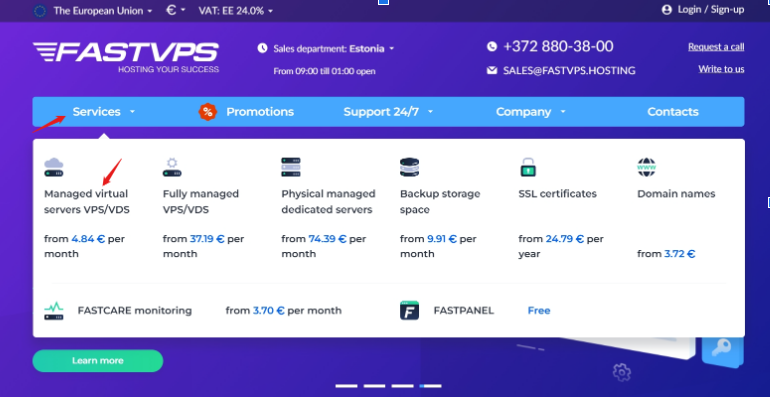
Task: Click the Learn more button
Action: pyautogui.click(x=98, y=361)
